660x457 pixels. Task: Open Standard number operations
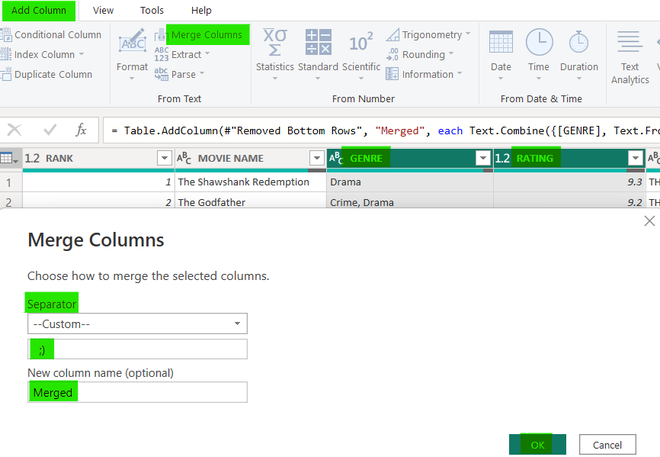coord(318,55)
